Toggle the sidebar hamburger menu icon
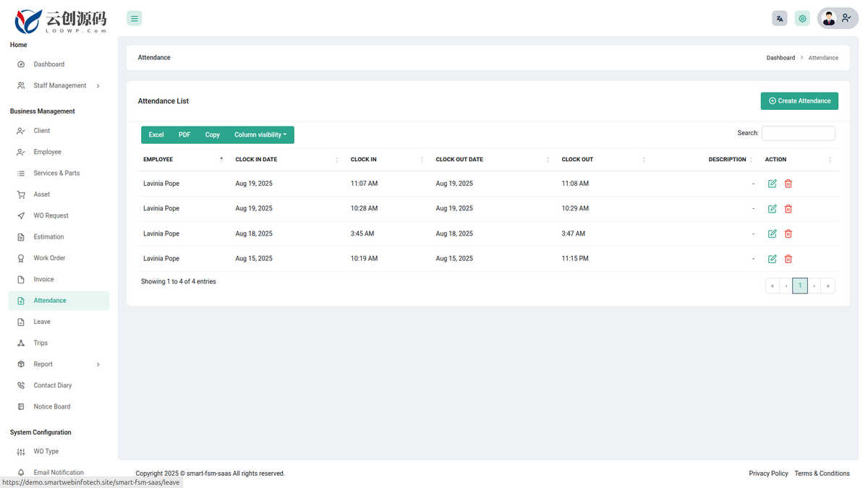Image resolution: width=868 pixels, height=488 pixels. point(134,19)
